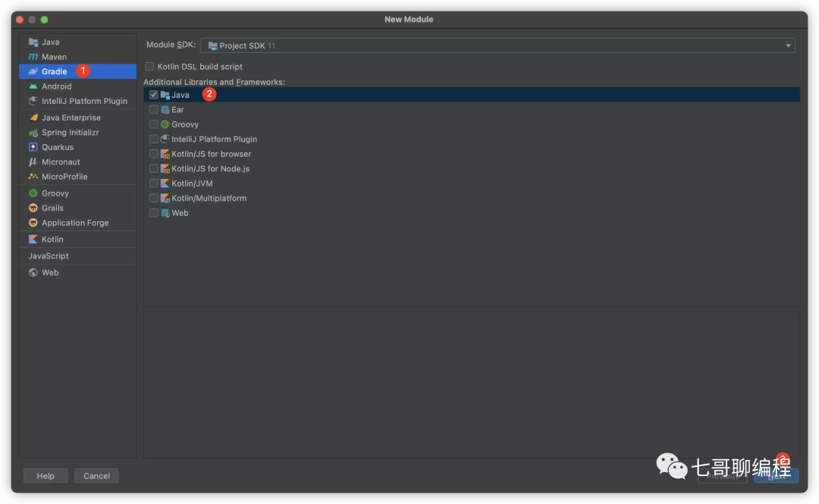The image size is (819, 504).
Task: Click the Application Forge icon
Action: (x=33, y=223)
